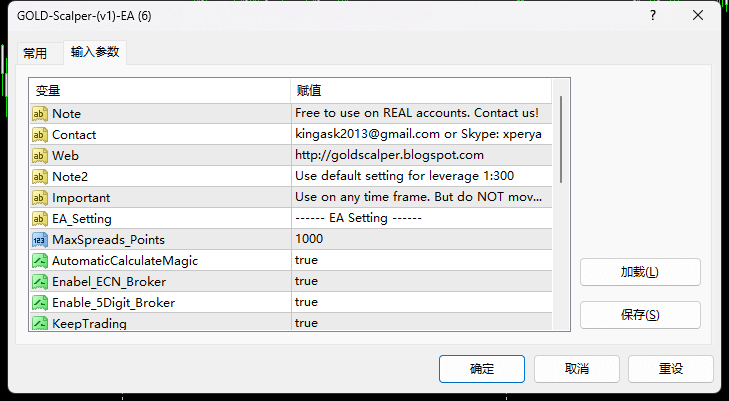
Task: Click the 加载(L) button
Action: point(640,272)
